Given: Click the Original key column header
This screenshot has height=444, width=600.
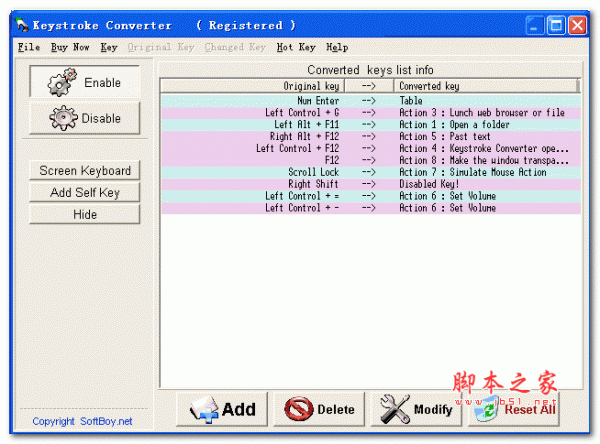Looking at the screenshot, I should (253, 86).
